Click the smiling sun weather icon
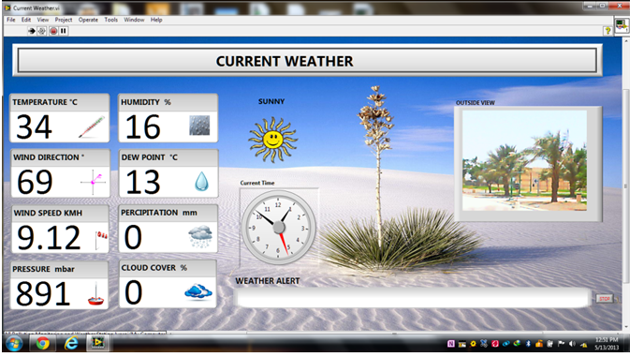The width and height of the screenshot is (644, 357). 272,140
